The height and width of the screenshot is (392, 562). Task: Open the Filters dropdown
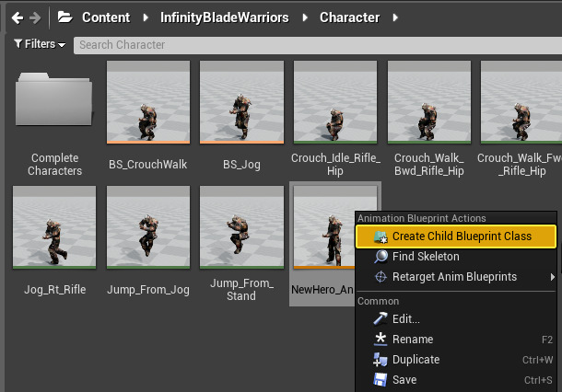click(40, 44)
